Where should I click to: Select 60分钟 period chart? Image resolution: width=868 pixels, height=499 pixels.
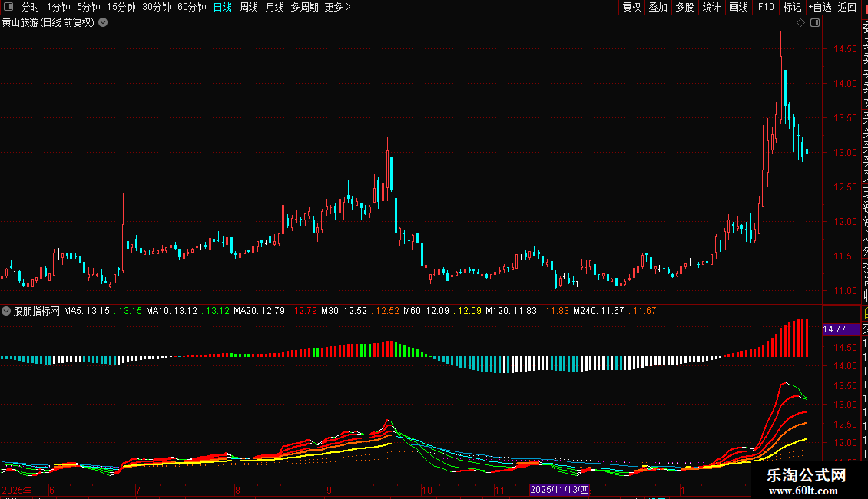point(191,7)
